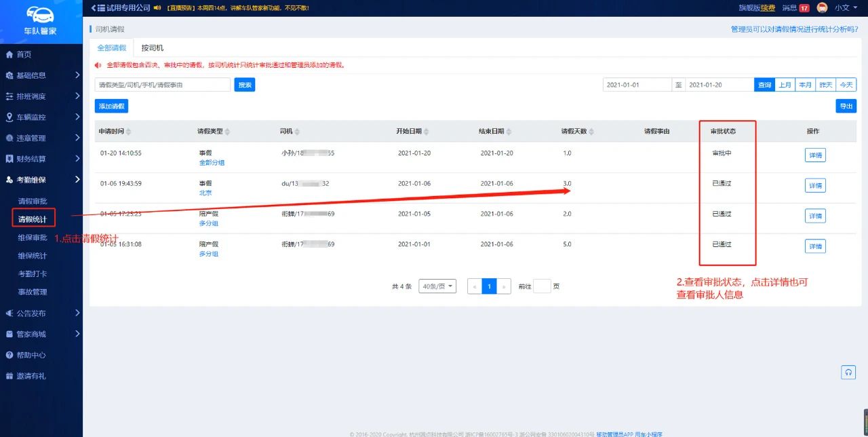Select 请假审批 in the sidebar
This screenshot has height=437, width=868.
tap(33, 201)
